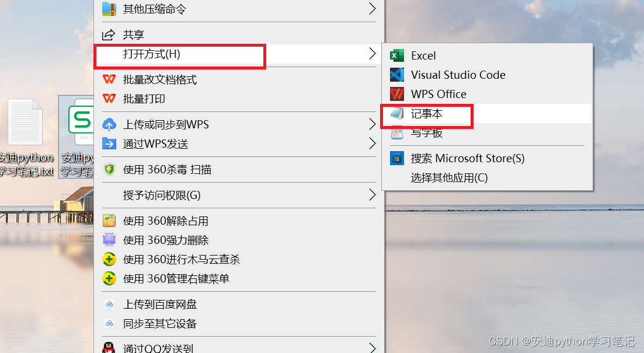The image size is (644, 353).
Task: Open 授予访问权限(G) menu entry
Action: [x=239, y=195]
